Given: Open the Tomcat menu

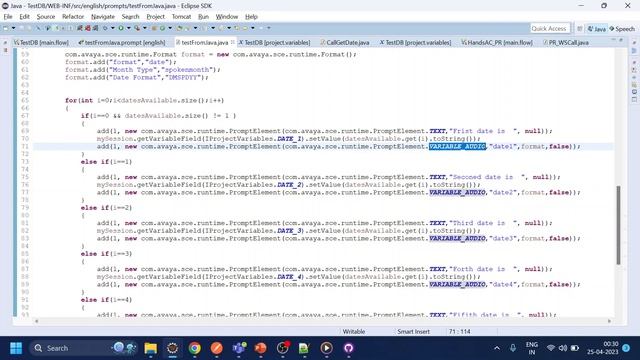Looking at the screenshot, I should tap(181, 17).
